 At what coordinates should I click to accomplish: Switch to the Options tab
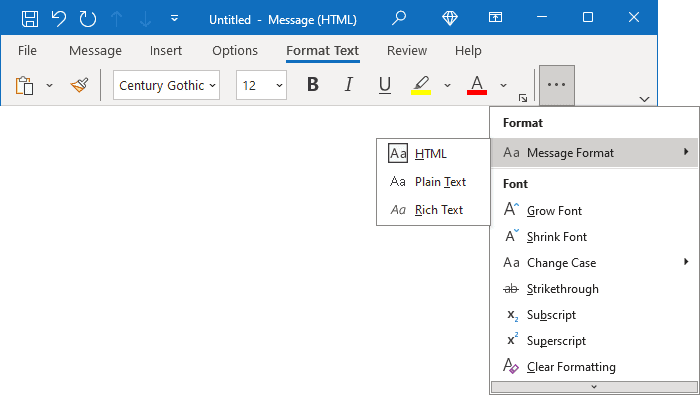(235, 50)
